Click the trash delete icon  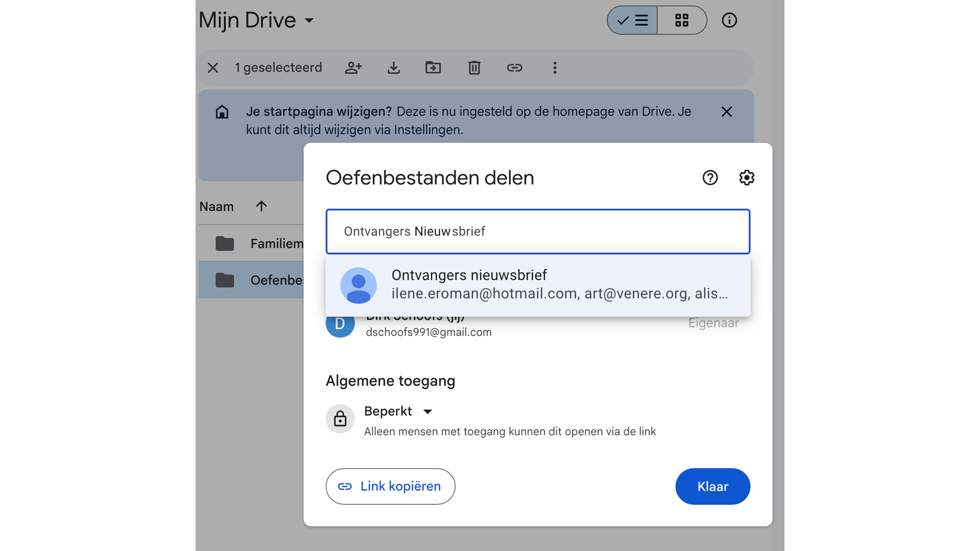tap(474, 68)
